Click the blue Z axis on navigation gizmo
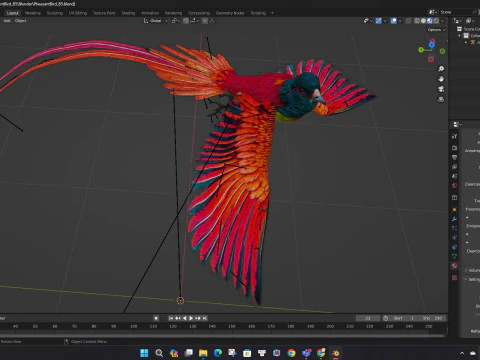 coord(432,45)
